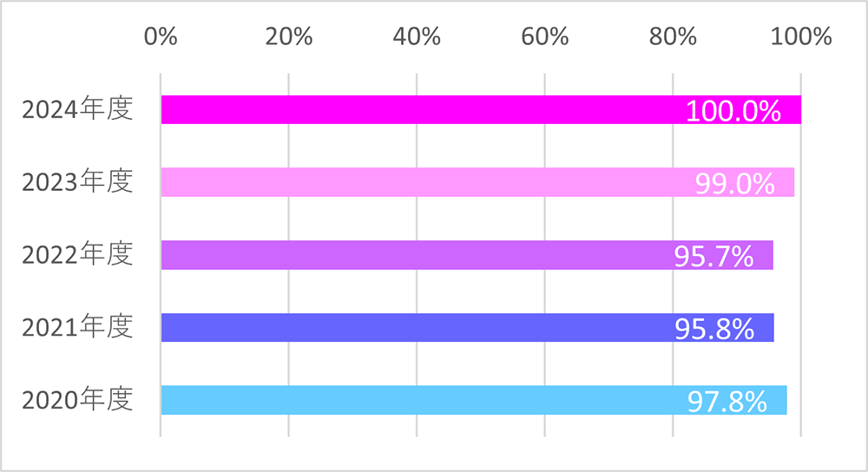Screen dimensions: 868x472
Task: Click the 2021年度 axis label
Action: point(76,327)
